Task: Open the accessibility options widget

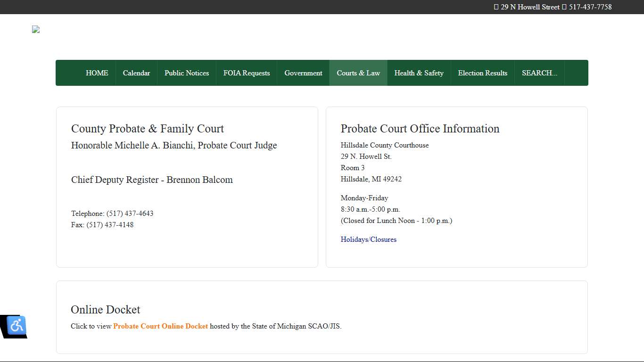Action: click(16, 325)
